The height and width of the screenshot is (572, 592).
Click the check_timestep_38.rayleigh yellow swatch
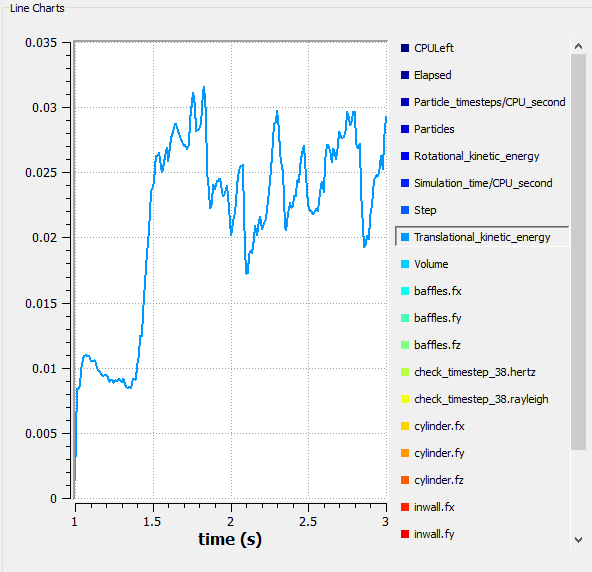(x=405, y=399)
